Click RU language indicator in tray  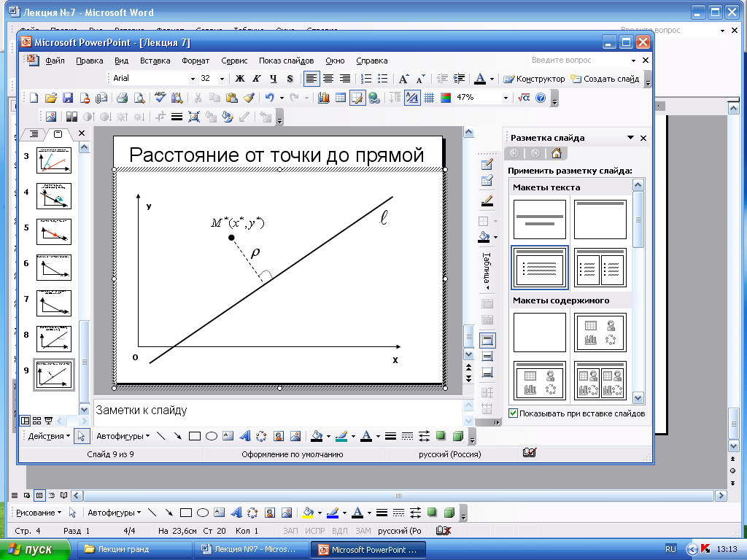click(x=670, y=549)
